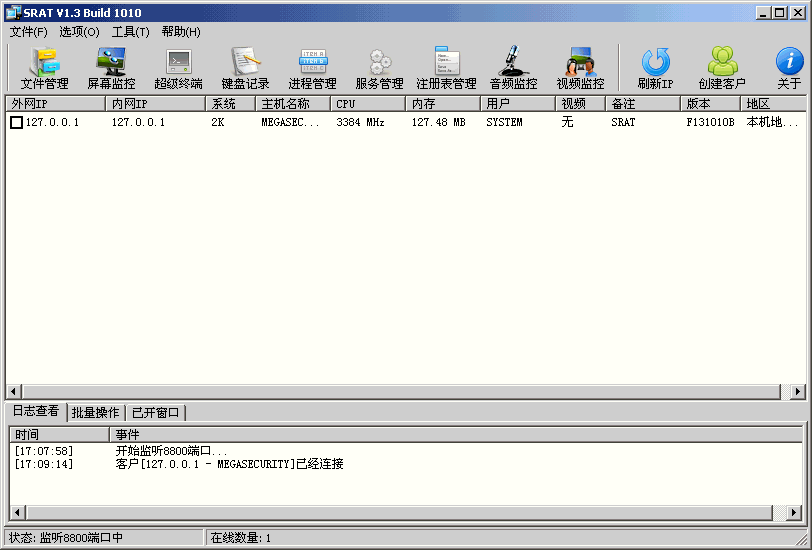
Task: Click 创建客户 create client icon
Action: [722, 68]
